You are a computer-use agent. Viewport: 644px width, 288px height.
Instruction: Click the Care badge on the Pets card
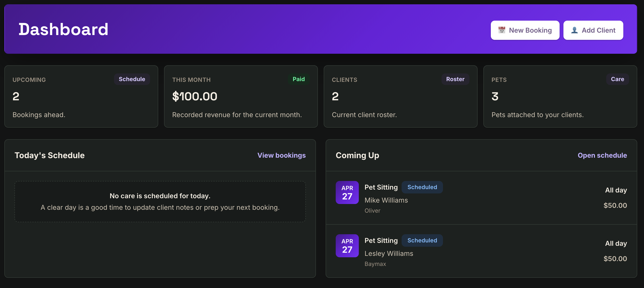point(618,79)
